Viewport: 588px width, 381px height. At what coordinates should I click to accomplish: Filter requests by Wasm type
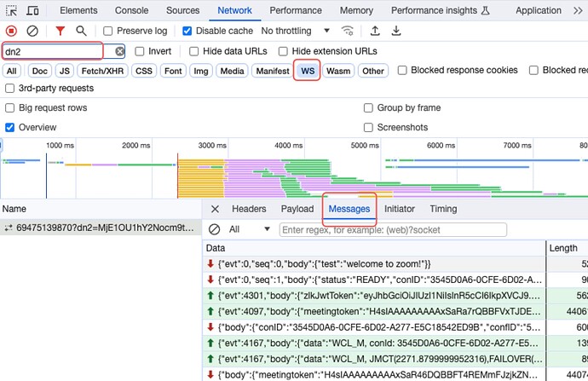click(x=338, y=71)
